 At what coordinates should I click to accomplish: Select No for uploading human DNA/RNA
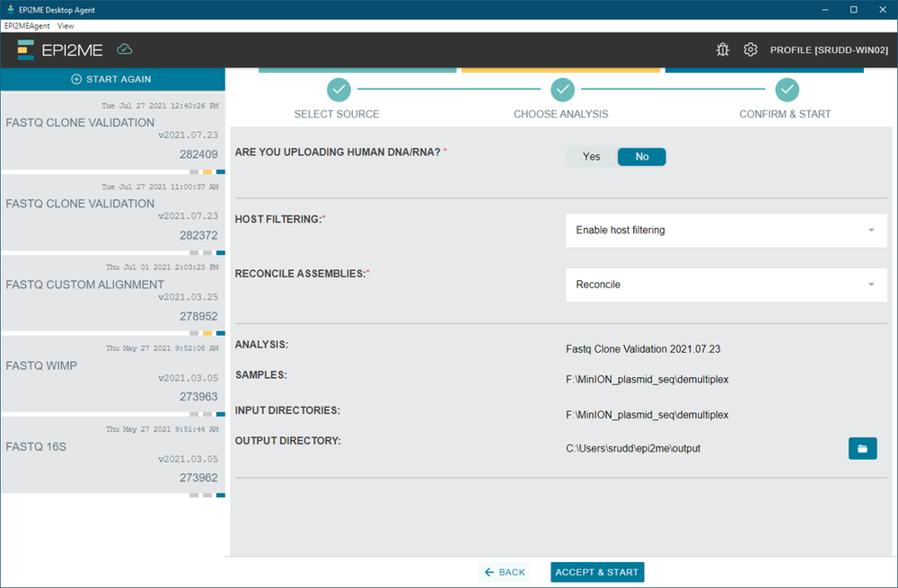641,157
